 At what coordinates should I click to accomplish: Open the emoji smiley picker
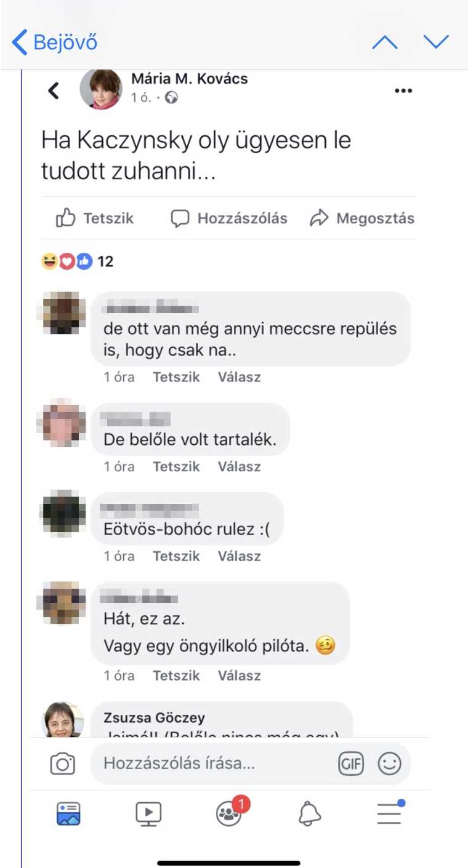389,764
